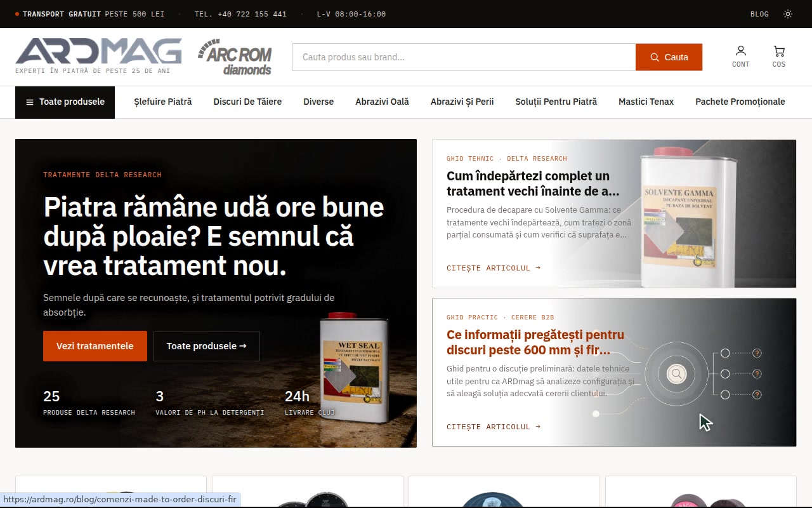Viewport: 812px width, 508px height.
Task: Toggle the light/dark theme sun icon
Action: point(788,14)
